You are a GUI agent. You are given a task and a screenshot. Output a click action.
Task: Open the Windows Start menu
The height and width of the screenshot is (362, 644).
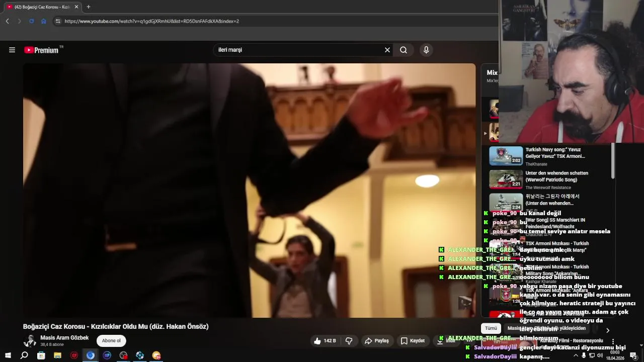click(x=8, y=355)
